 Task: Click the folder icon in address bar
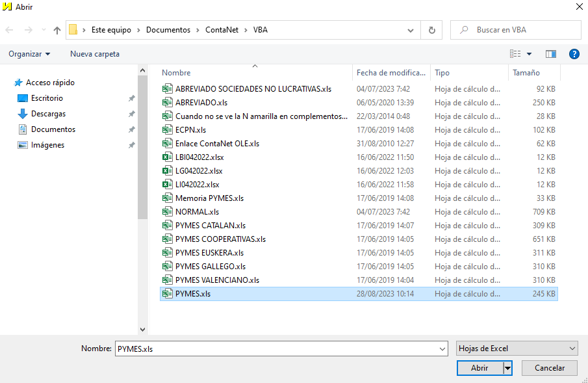point(73,30)
